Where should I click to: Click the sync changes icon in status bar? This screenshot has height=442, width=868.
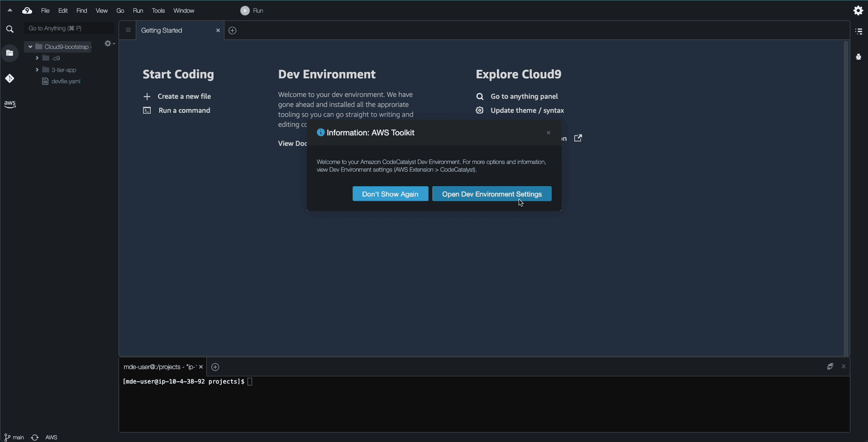[35, 437]
